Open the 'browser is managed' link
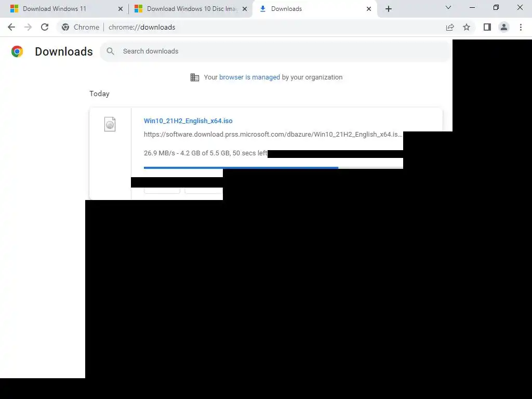The height and width of the screenshot is (399, 532). click(x=249, y=77)
